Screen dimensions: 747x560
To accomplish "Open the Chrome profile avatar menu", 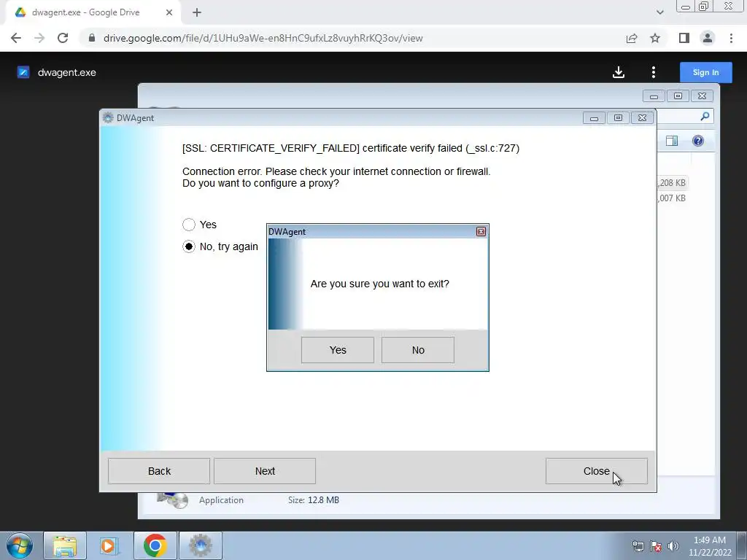I will pyautogui.click(x=708, y=38).
